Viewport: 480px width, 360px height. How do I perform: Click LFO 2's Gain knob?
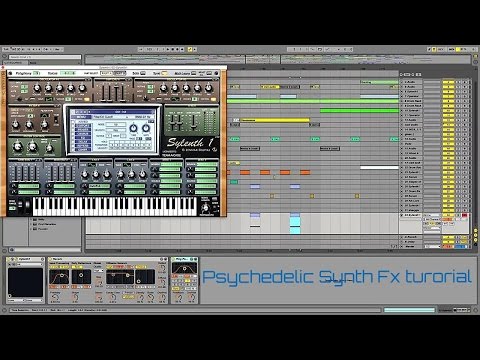[x=131, y=174]
